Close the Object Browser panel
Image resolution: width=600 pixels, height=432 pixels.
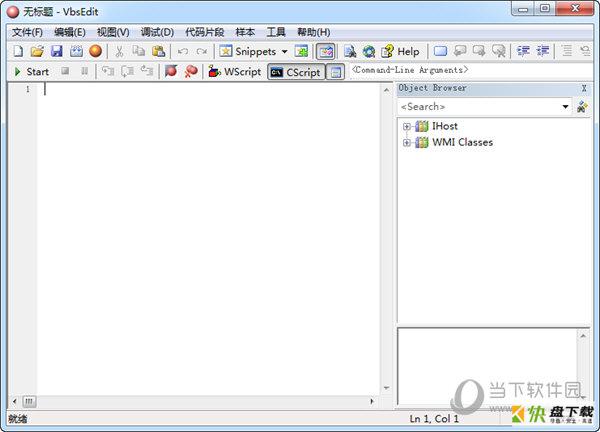pyautogui.click(x=584, y=88)
